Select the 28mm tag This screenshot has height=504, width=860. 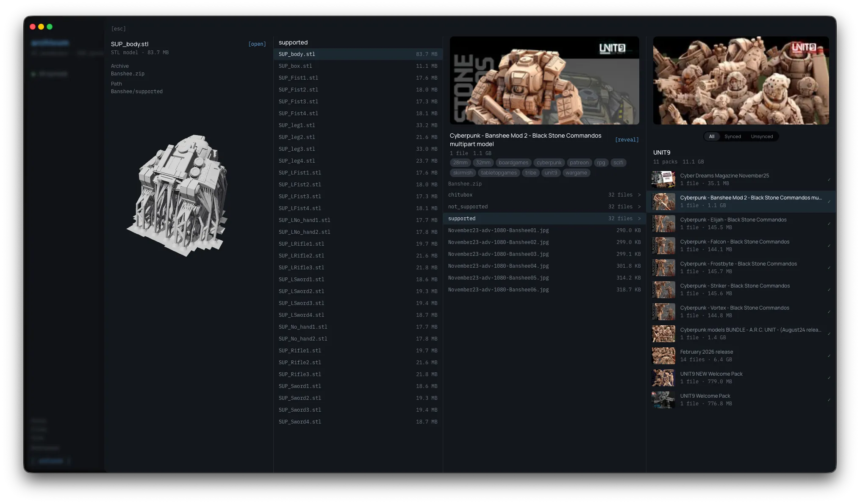[x=461, y=163]
